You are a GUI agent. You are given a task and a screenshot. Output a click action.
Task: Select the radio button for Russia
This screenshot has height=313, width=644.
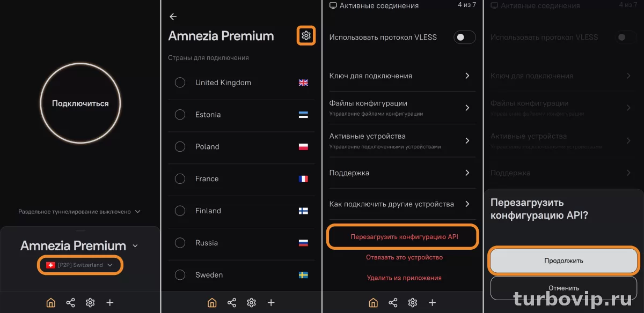click(x=180, y=243)
